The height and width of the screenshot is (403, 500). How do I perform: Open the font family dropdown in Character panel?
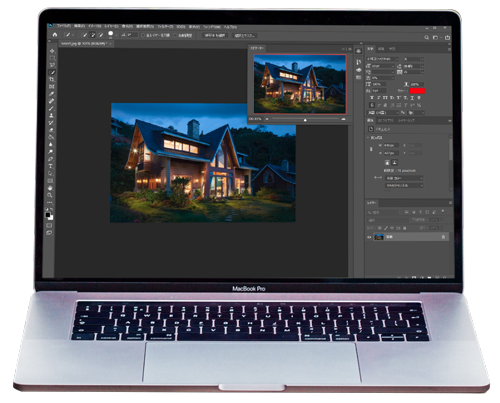coord(383,59)
